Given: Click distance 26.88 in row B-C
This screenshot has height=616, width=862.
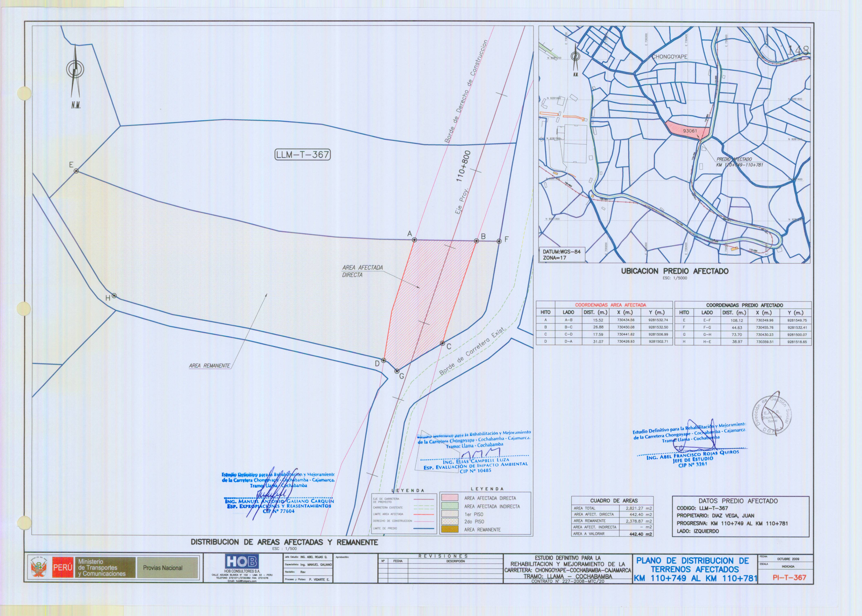Looking at the screenshot, I should tap(598, 327).
